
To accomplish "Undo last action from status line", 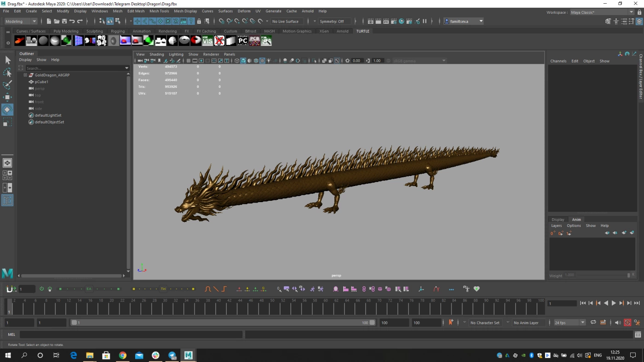I will pos(72,21).
